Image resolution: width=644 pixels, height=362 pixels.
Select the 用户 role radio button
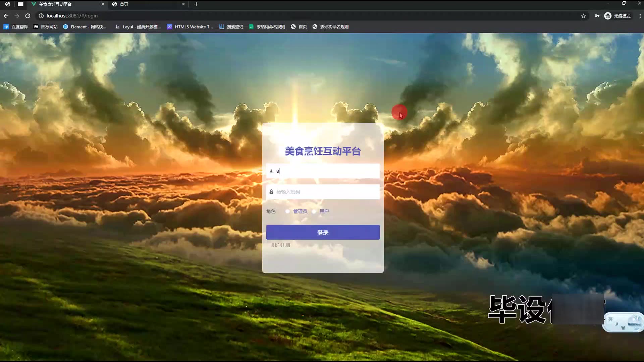pos(314,212)
